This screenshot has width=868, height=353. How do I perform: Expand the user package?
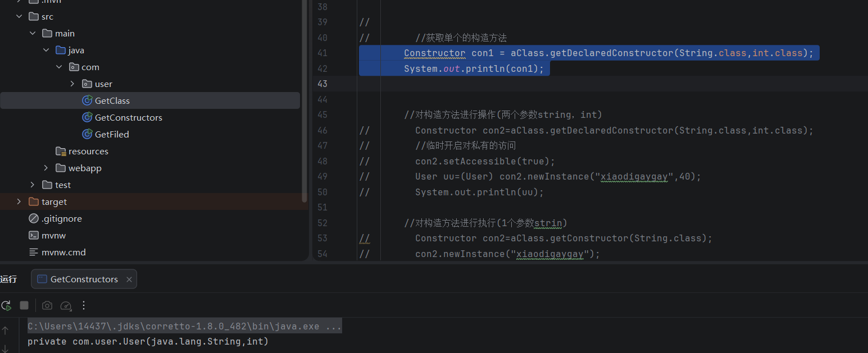pos(72,84)
